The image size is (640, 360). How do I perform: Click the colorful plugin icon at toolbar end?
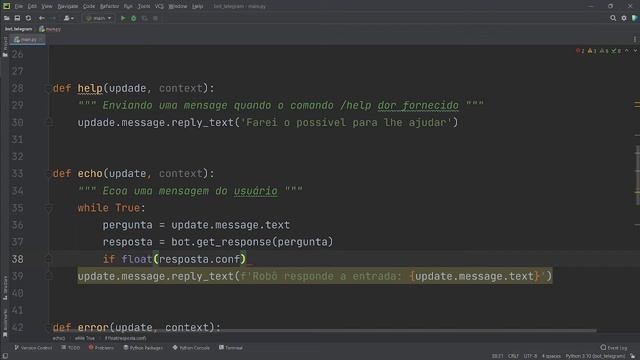click(x=635, y=18)
